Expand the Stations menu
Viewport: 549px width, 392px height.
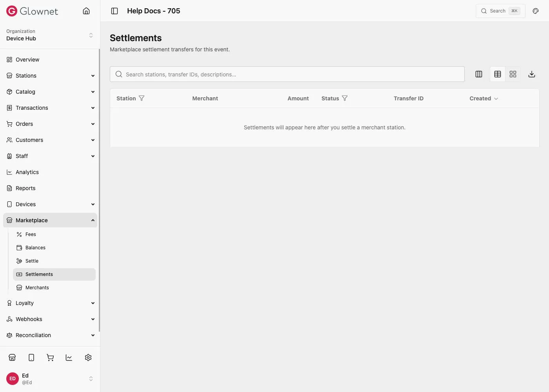click(50, 76)
